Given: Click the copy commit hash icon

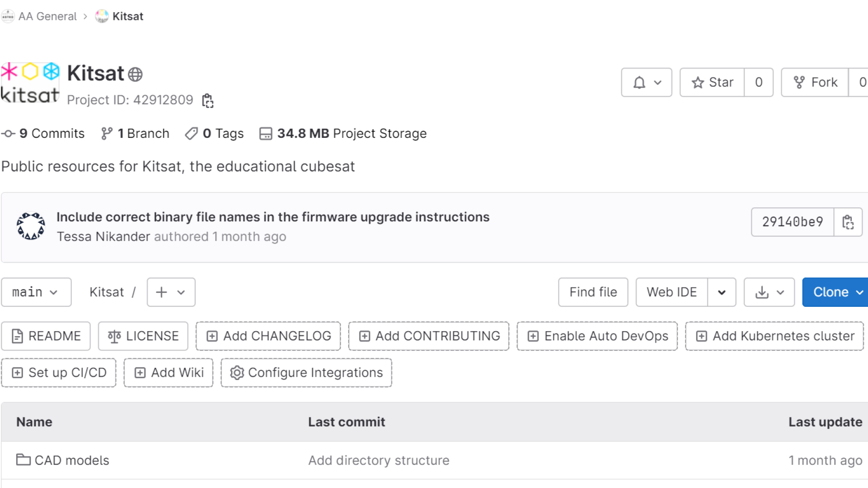Looking at the screenshot, I should [x=848, y=222].
